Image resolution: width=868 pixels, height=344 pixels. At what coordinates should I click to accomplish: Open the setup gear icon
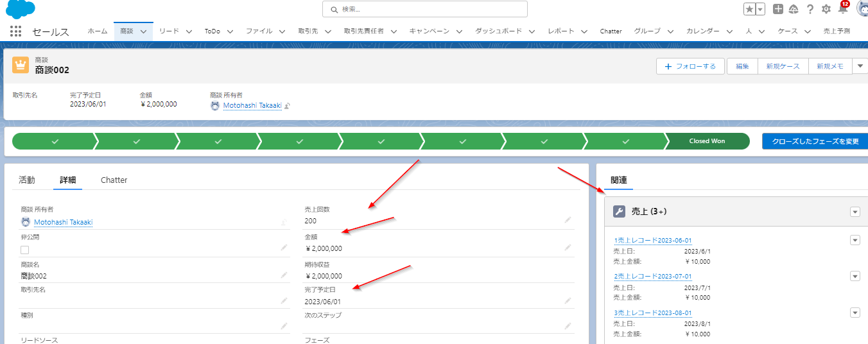pos(826,9)
